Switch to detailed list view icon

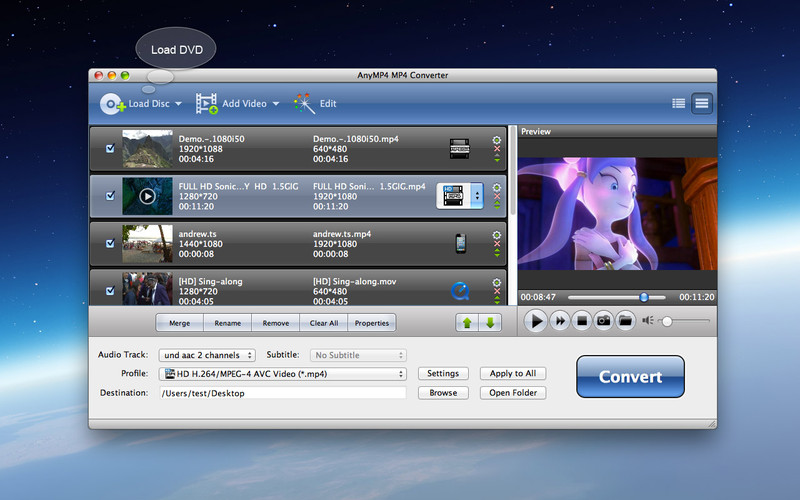702,104
